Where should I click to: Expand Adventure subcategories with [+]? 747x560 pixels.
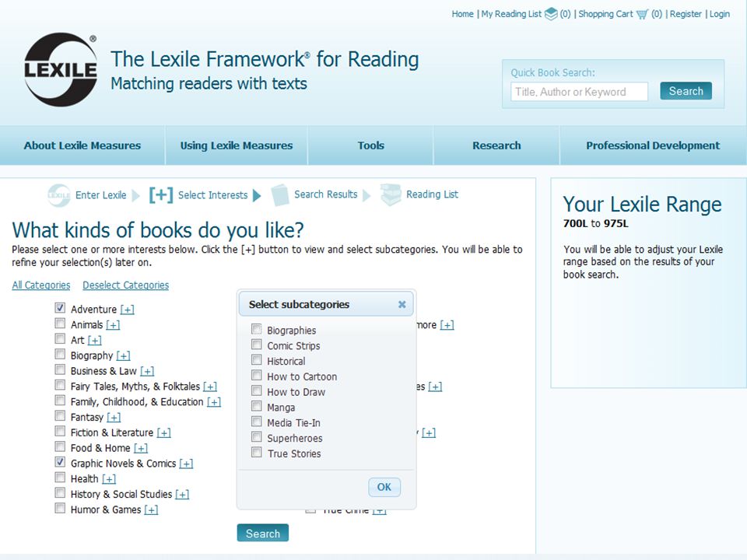click(127, 310)
